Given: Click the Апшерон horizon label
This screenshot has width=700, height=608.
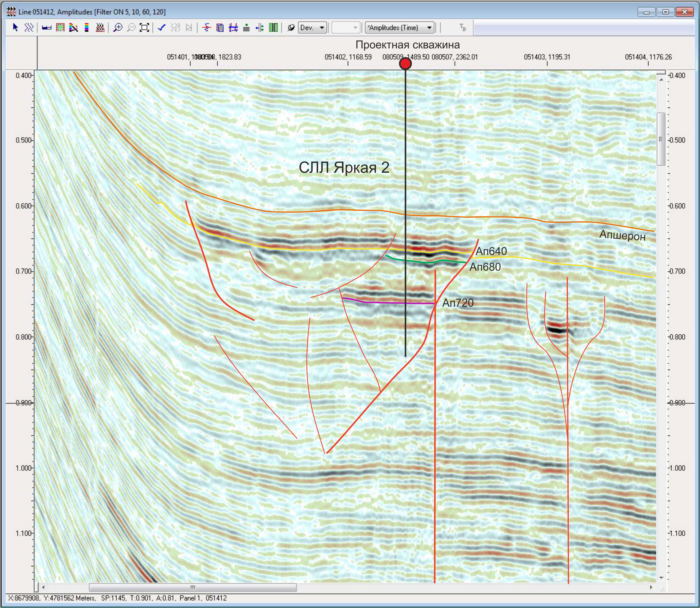Looking at the screenshot, I should 622,235.
